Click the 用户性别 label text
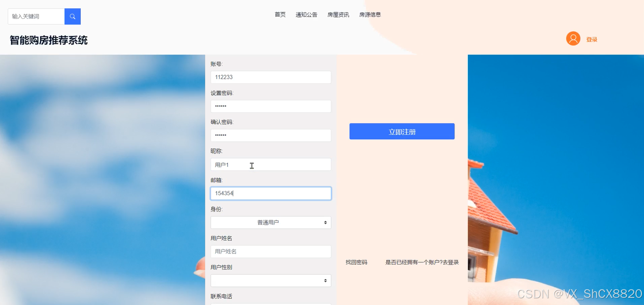 (x=221, y=267)
